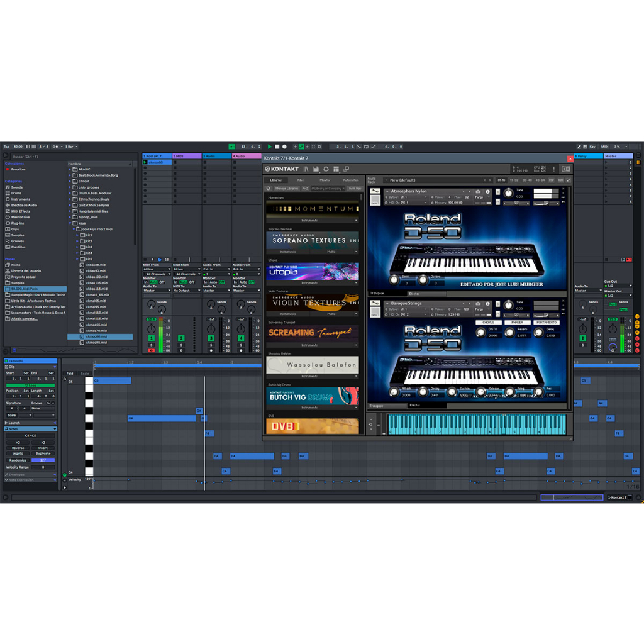Open the New (default) multi rack dropdown

pyautogui.click(x=438, y=180)
